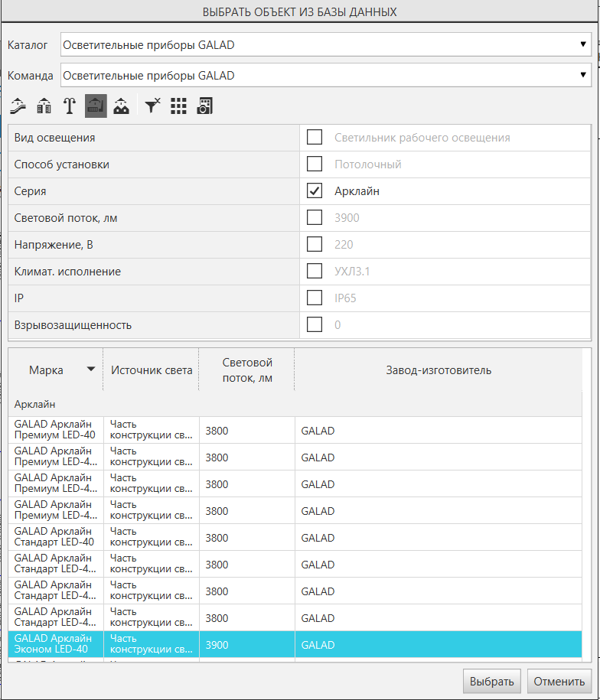Viewport: 600px width, 700px height.
Task: Enable the Способ установки filter checkbox
Action: coord(315,164)
